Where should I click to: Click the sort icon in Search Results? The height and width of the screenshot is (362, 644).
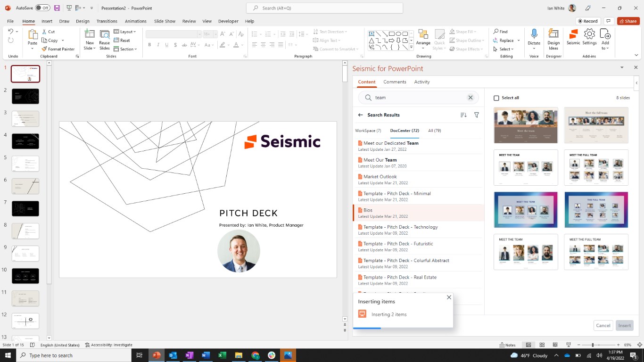click(463, 115)
